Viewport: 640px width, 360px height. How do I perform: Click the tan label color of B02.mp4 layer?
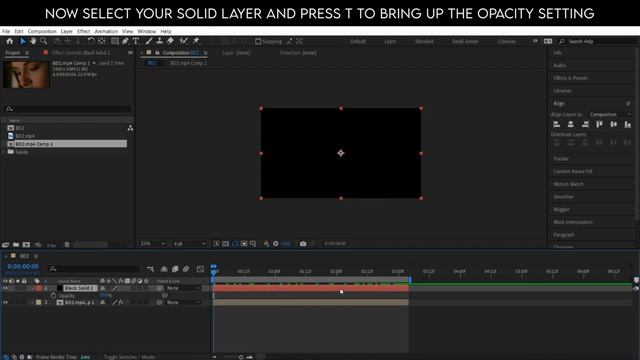click(39, 302)
